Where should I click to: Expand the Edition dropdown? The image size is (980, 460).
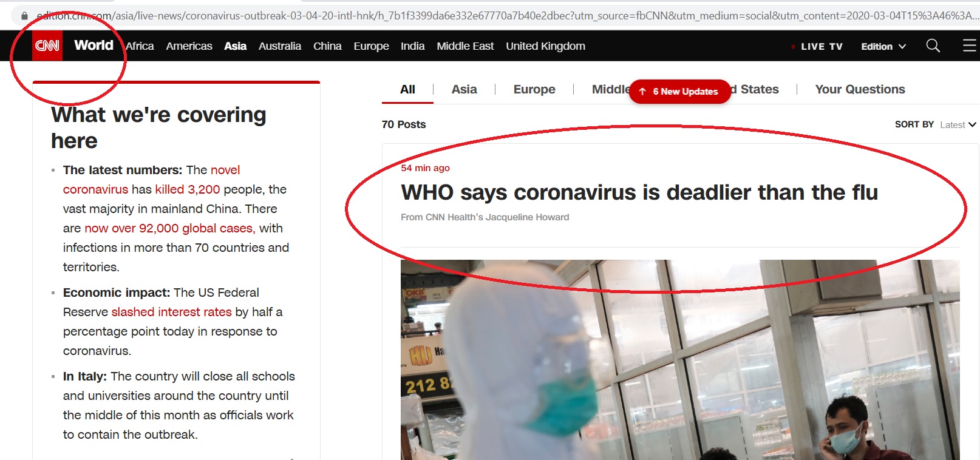(883, 46)
